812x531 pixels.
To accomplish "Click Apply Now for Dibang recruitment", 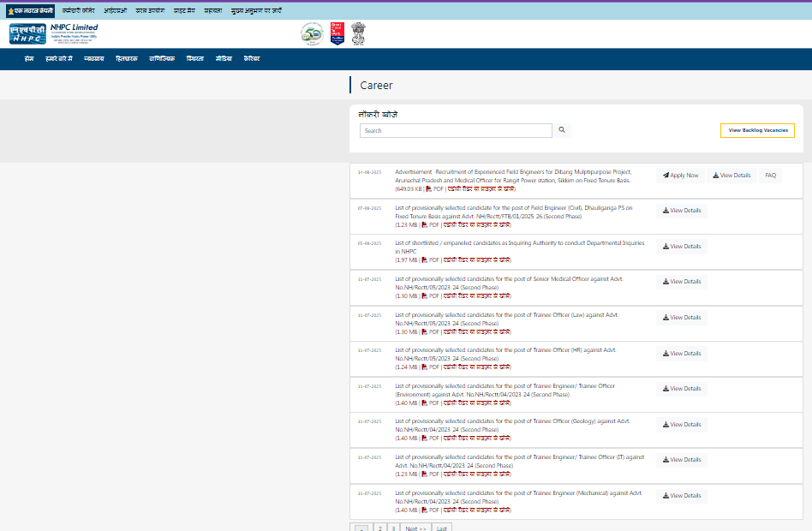I will point(681,175).
